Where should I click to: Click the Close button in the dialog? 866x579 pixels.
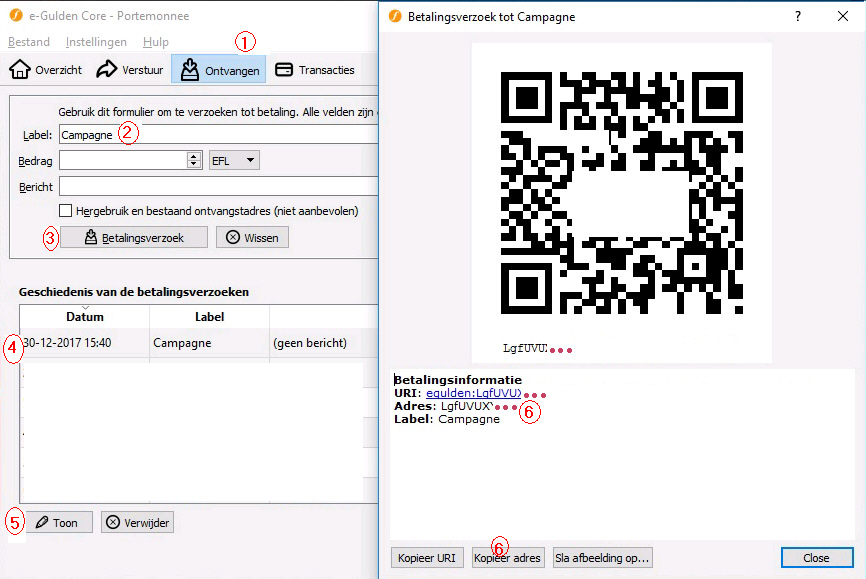(817, 558)
